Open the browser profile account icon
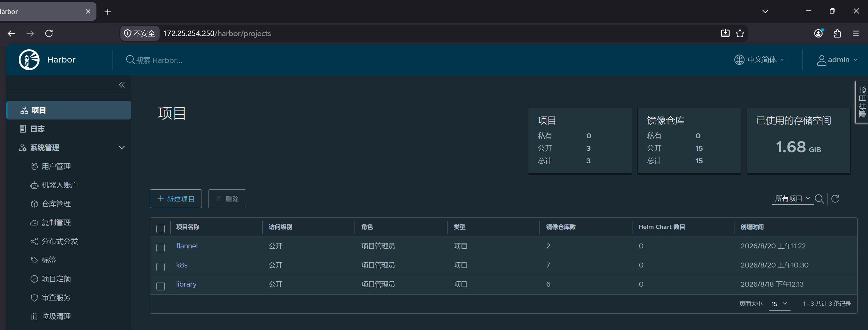Viewport: 868px width, 330px height. 819,33
